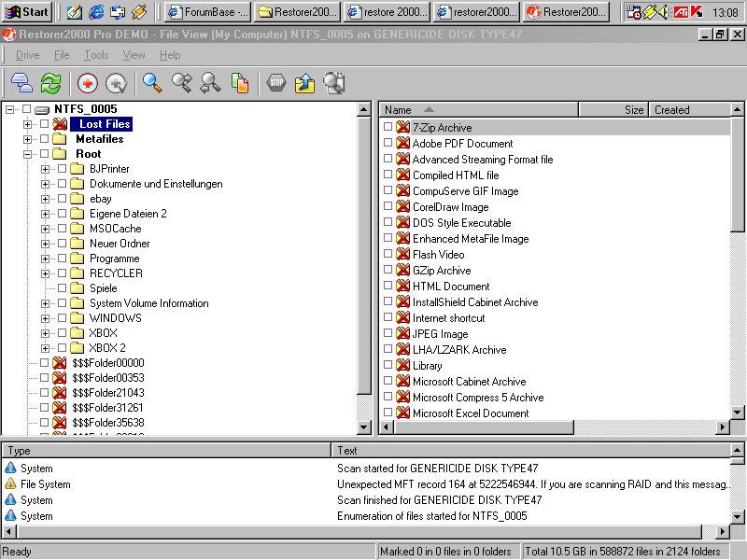
Task: Click the last toolbar view icon
Action: click(334, 83)
